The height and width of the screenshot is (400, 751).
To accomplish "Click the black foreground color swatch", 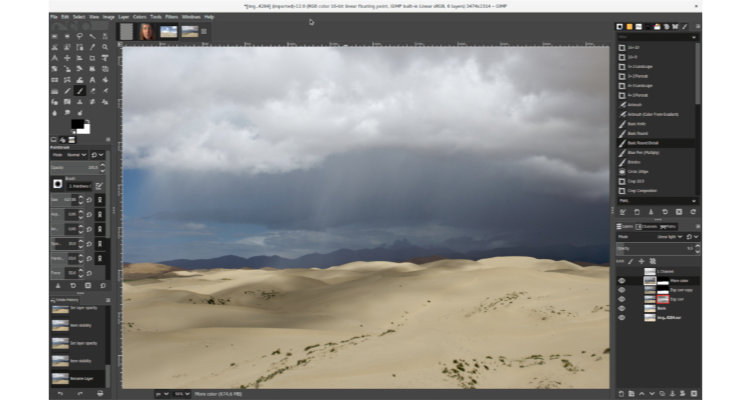I will click(x=77, y=124).
